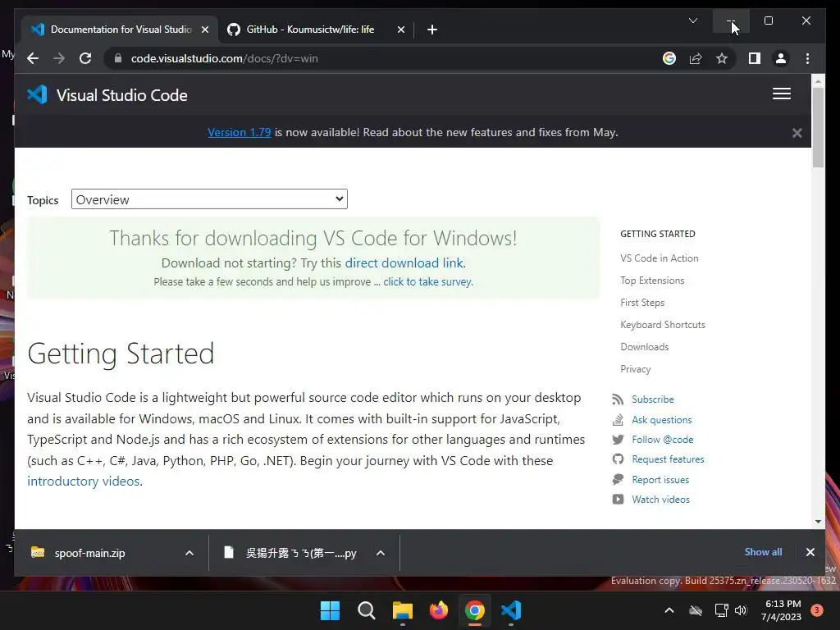Go to First Steps section
840x630 pixels.
click(x=642, y=303)
